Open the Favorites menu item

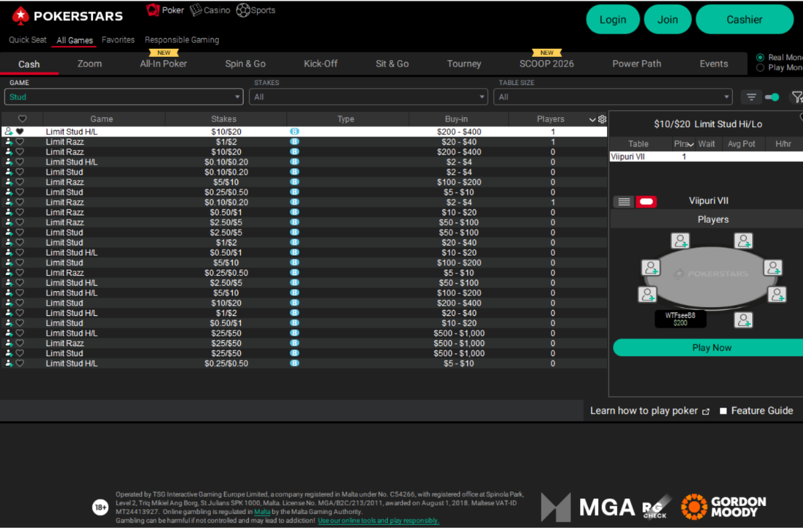[x=118, y=40]
